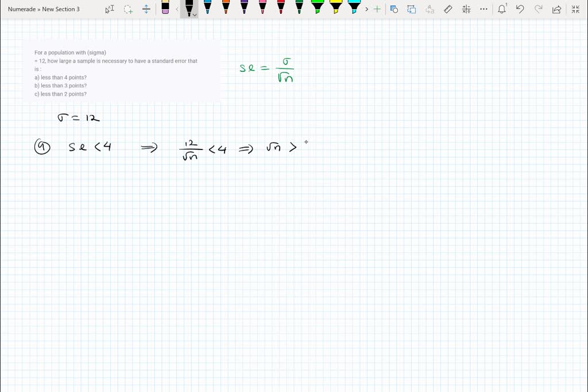Select the yellow highlighter

pos(336,7)
